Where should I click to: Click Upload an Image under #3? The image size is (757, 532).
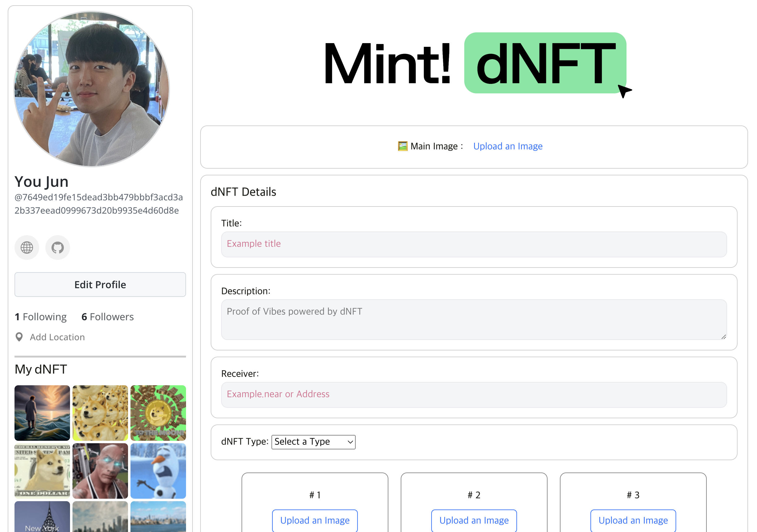[633, 520]
